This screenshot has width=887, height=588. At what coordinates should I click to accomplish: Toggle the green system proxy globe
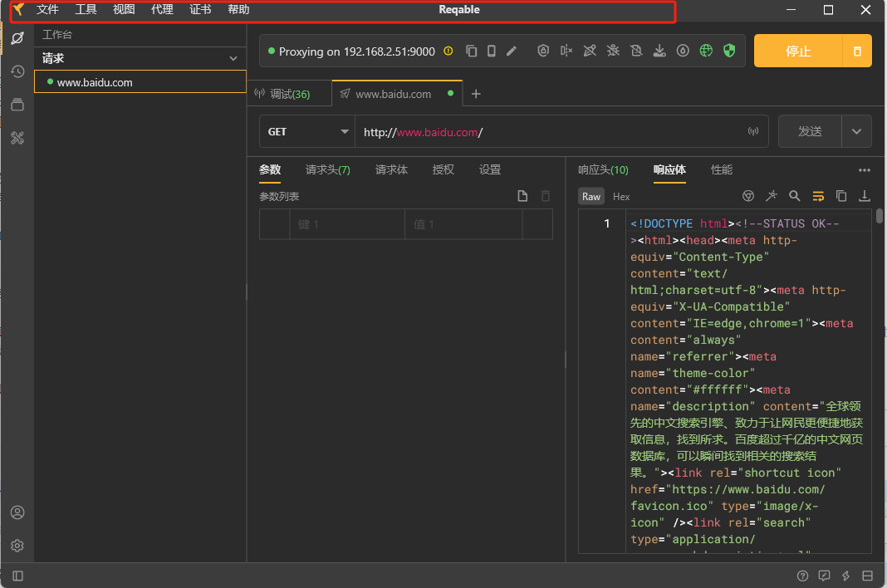tap(706, 51)
